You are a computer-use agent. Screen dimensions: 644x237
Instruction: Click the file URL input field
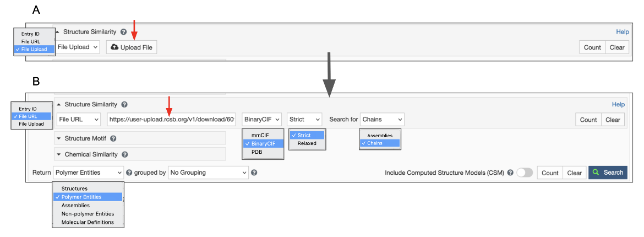click(172, 119)
